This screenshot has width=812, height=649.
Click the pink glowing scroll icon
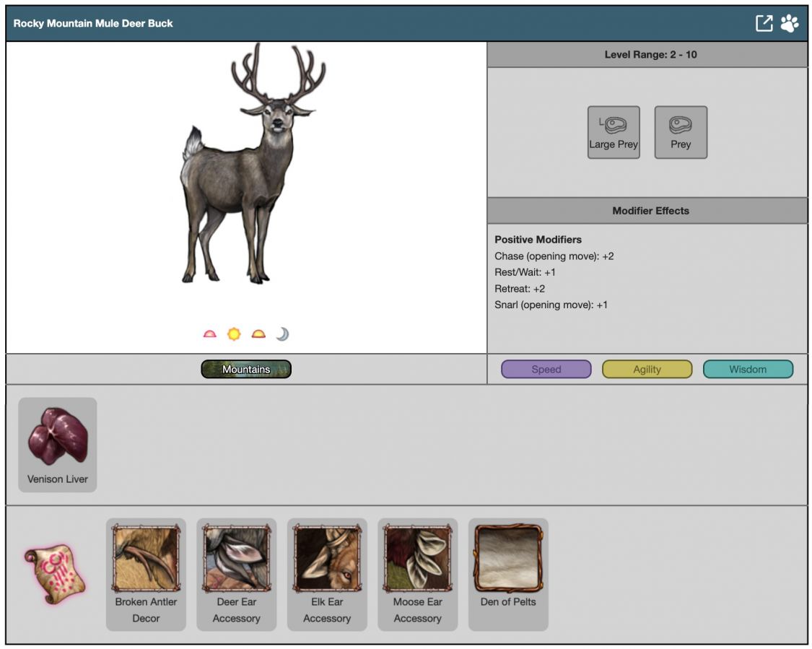click(x=55, y=575)
